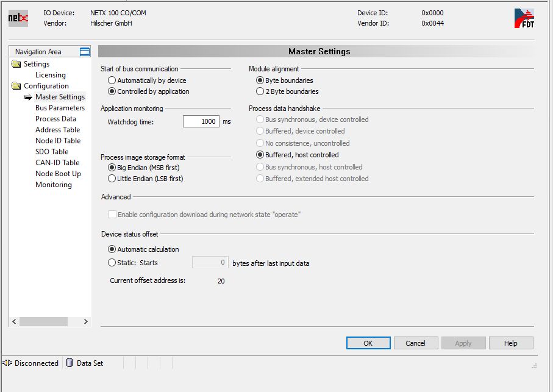Click the Watchdog time input field
The image size is (553, 392).
pyautogui.click(x=201, y=121)
